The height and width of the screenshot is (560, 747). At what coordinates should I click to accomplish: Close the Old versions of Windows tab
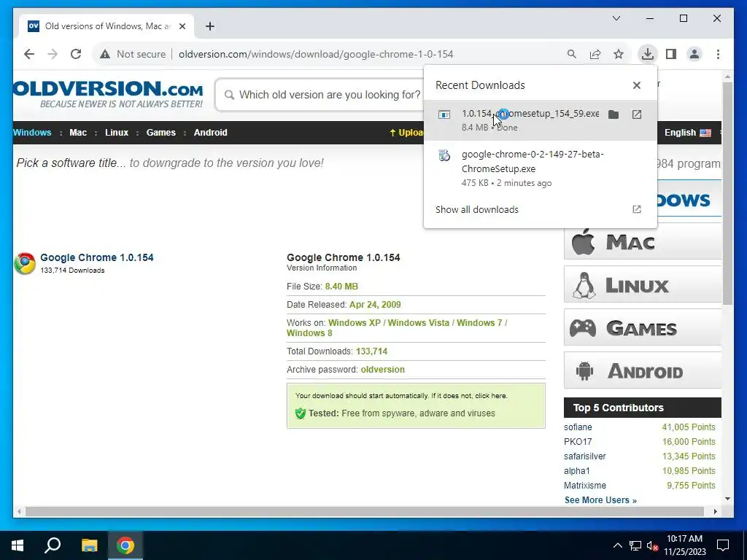182,26
